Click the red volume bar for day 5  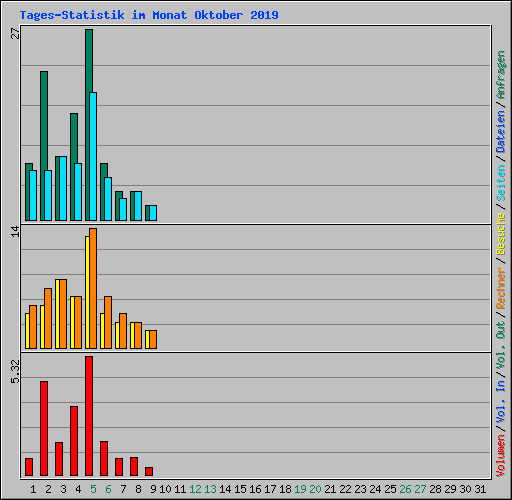pos(89,416)
